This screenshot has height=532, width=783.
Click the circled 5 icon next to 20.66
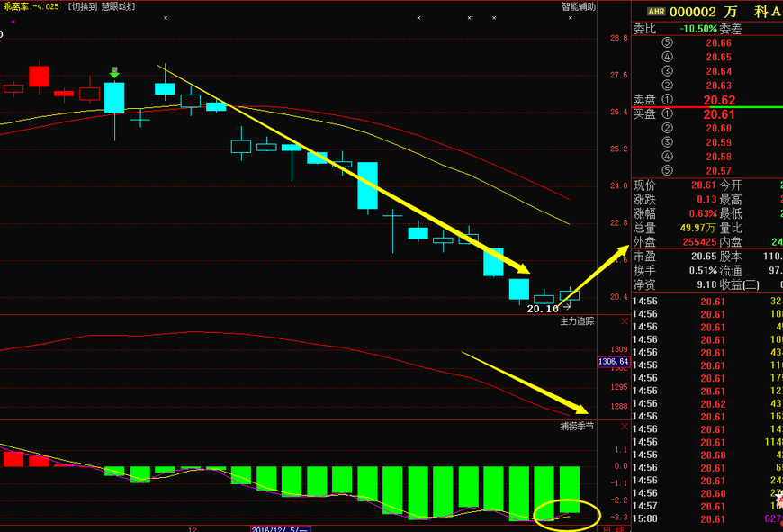[667, 42]
